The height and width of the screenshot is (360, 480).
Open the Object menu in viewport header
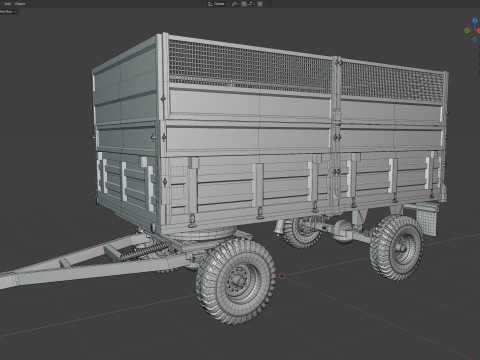pyautogui.click(x=20, y=4)
